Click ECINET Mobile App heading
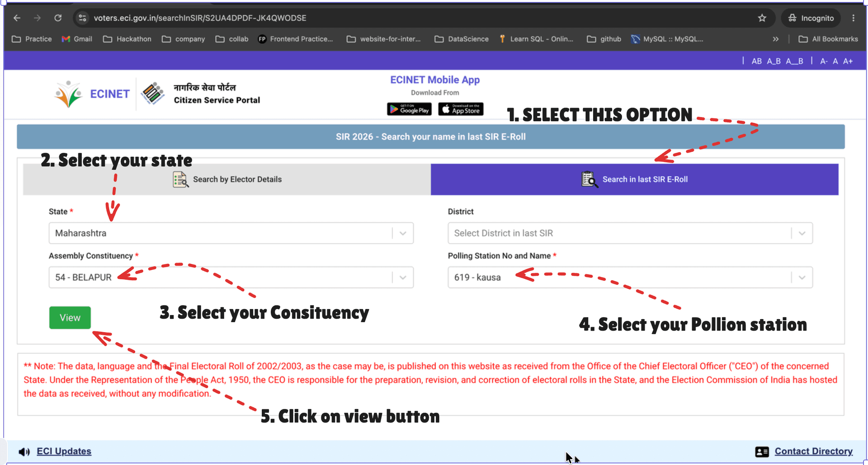The image size is (868, 465). (x=435, y=80)
